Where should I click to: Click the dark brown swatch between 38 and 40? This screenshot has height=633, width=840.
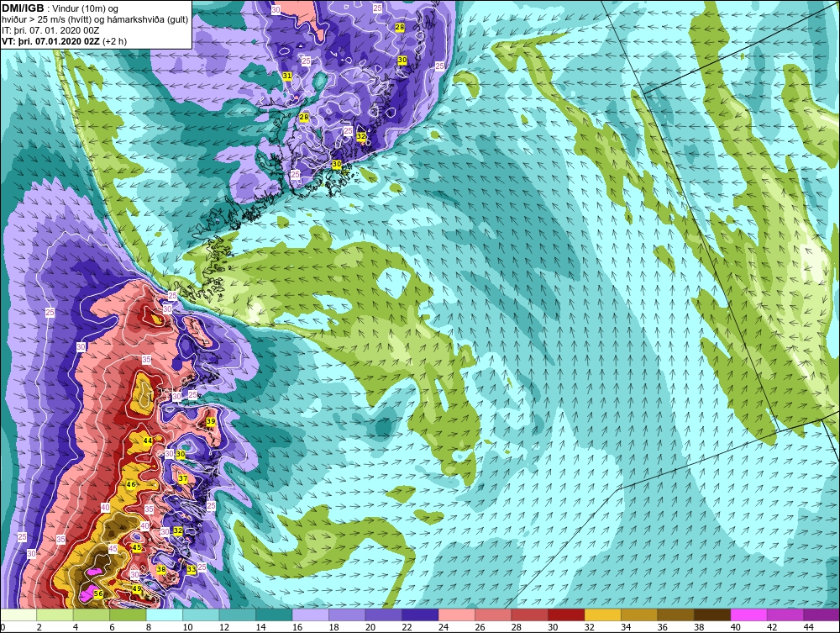tap(712, 615)
